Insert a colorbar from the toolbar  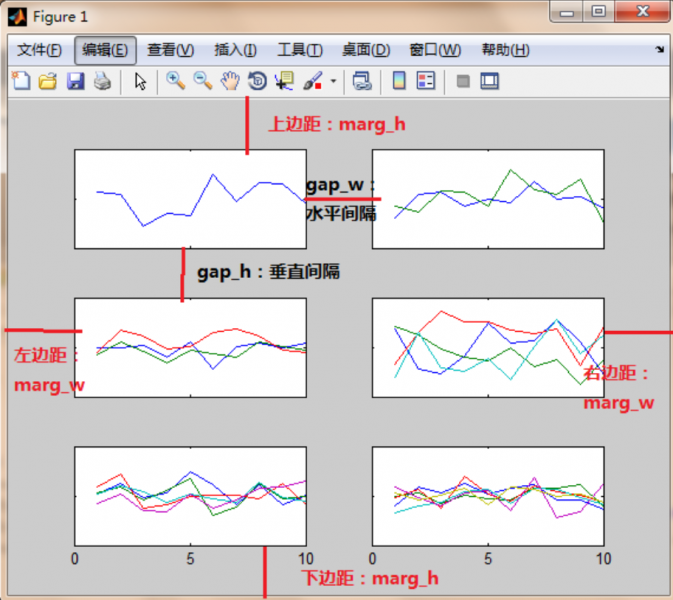[x=398, y=82]
